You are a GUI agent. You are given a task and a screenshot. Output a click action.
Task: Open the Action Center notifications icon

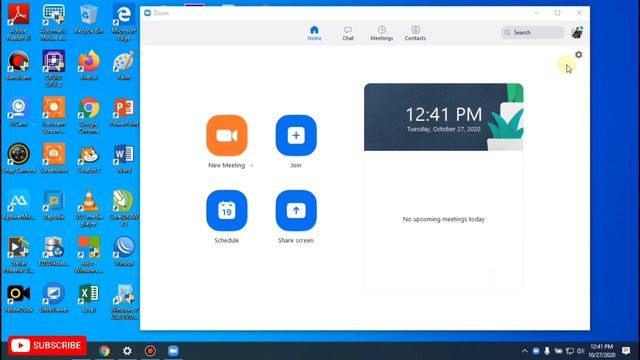(x=626, y=351)
